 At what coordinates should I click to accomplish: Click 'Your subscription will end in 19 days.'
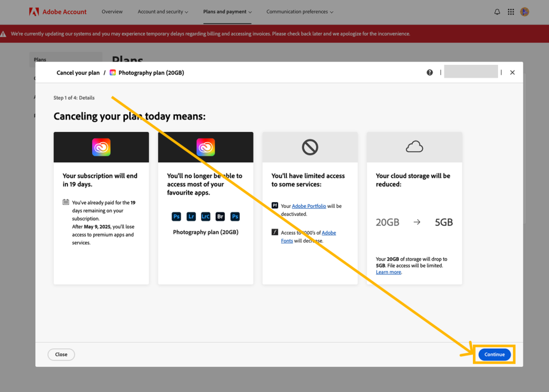[100, 180]
